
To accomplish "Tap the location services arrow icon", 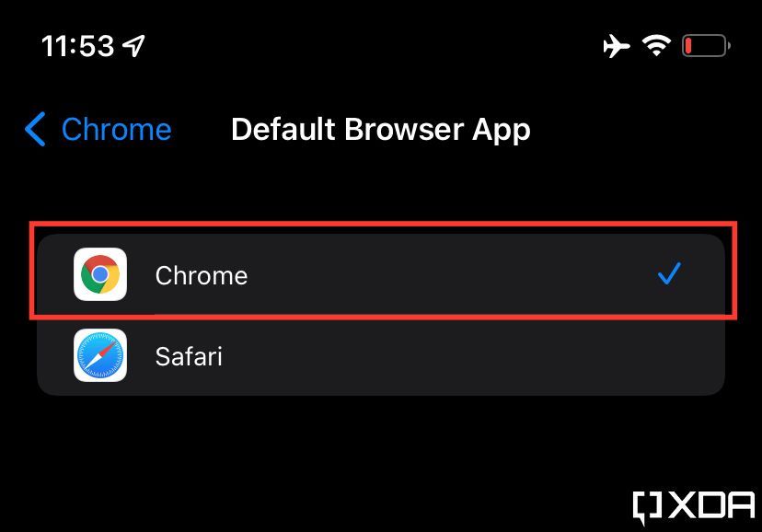I will (x=134, y=44).
